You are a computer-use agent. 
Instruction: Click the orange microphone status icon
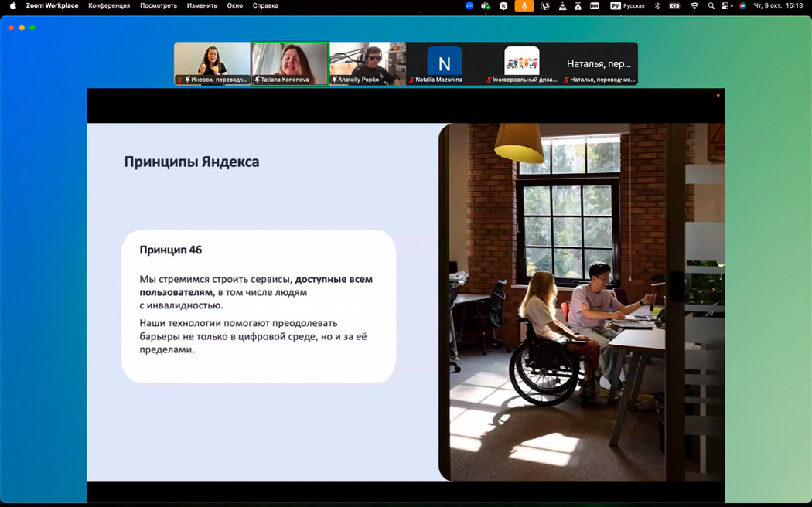(x=524, y=5)
